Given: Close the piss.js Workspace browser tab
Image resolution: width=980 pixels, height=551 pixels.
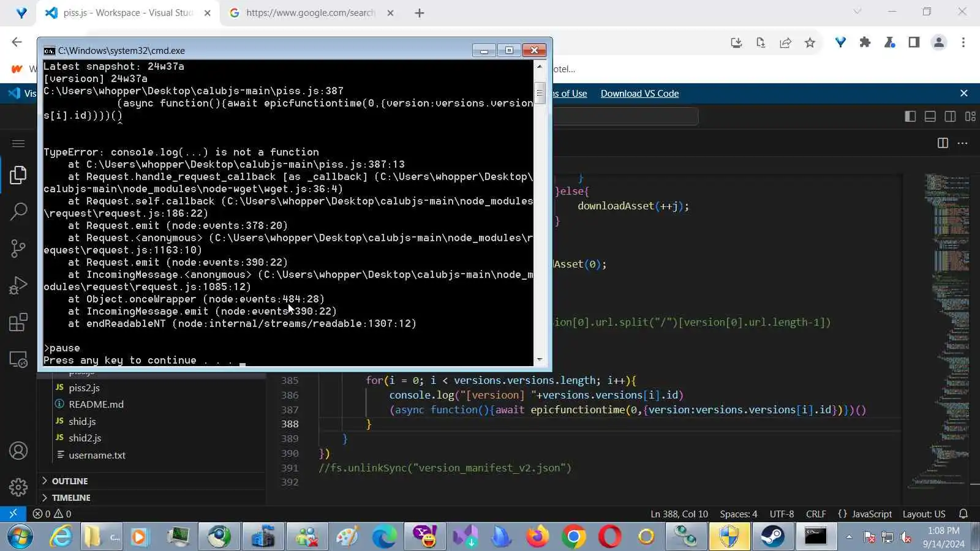Looking at the screenshot, I should click(x=208, y=13).
